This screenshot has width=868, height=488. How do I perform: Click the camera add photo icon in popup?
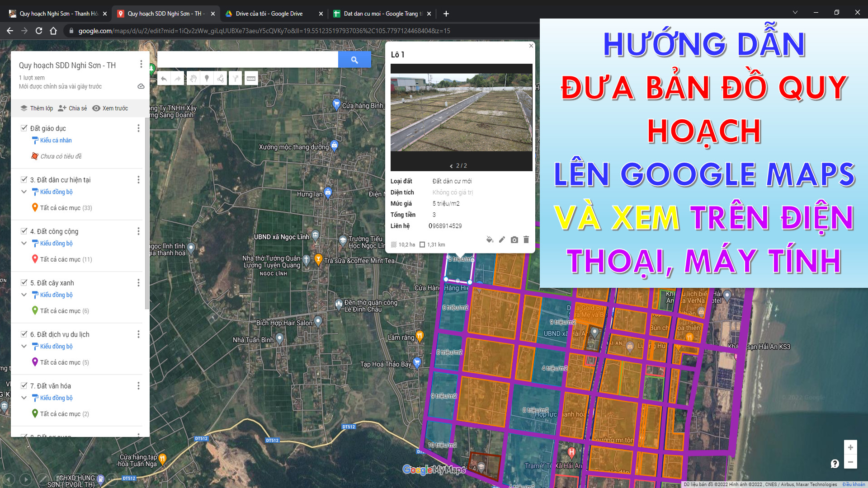(x=514, y=239)
